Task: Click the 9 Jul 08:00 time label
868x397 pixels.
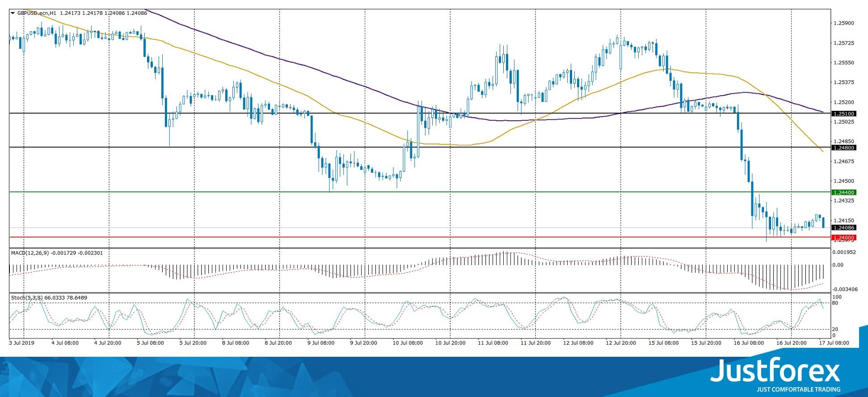Action: pos(321,343)
